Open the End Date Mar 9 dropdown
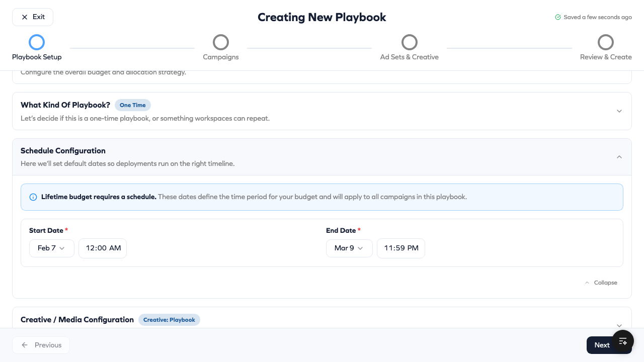Image resolution: width=644 pixels, height=362 pixels. coord(349,248)
